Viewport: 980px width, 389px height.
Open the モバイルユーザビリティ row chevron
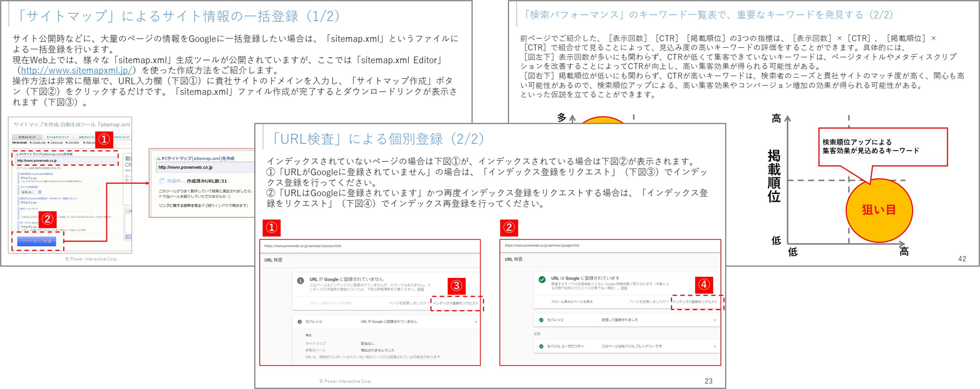coord(715,346)
